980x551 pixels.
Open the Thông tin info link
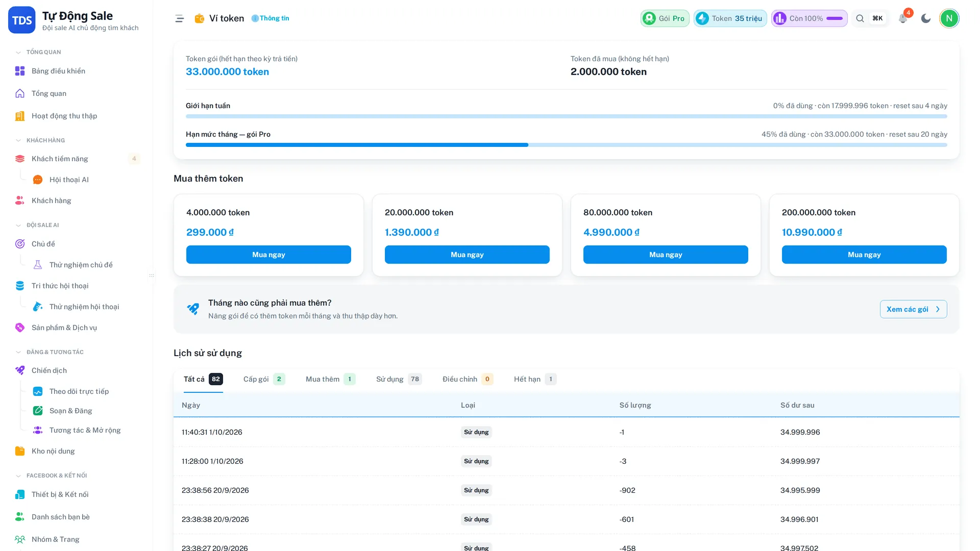point(270,18)
